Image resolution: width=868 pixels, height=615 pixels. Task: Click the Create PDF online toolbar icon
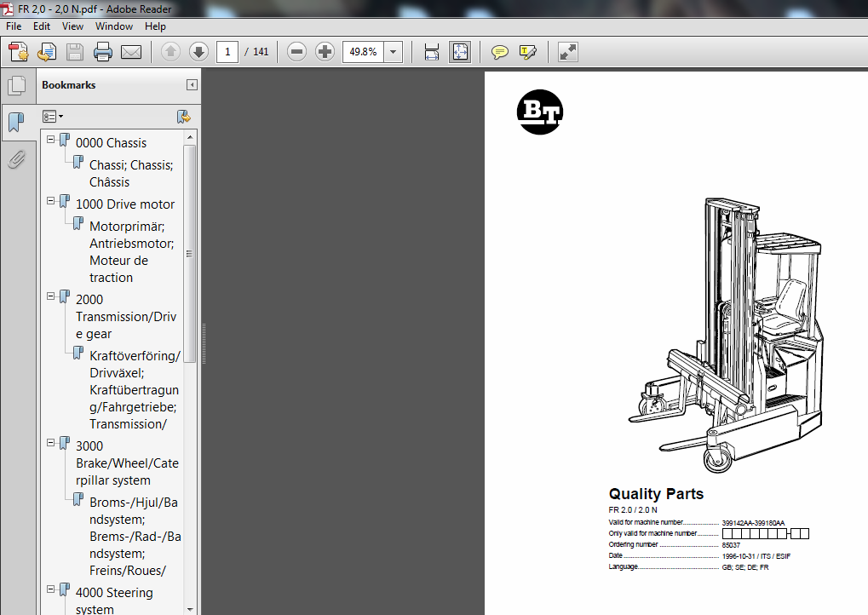click(x=19, y=52)
